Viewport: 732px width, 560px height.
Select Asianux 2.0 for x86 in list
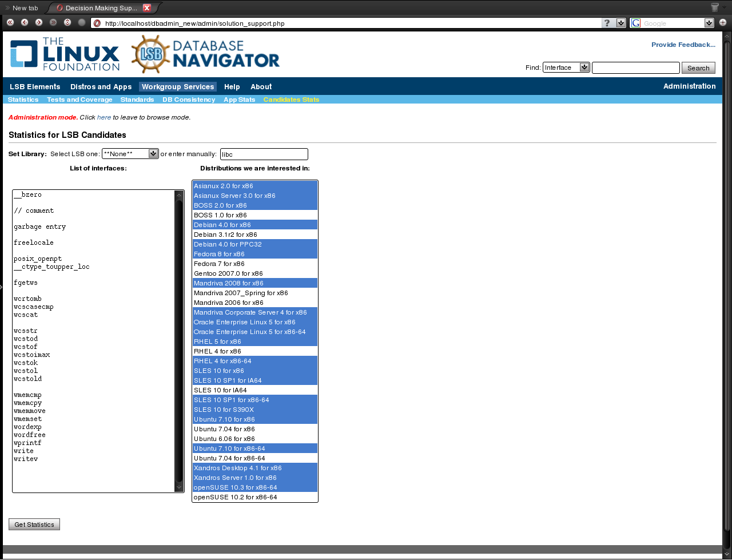click(x=255, y=186)
